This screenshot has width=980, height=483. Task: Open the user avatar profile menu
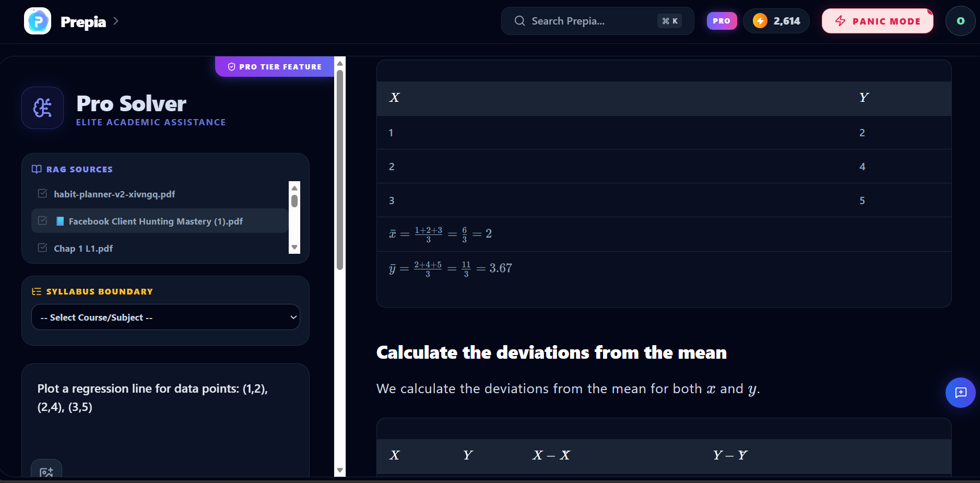click(x=961, y=21)
